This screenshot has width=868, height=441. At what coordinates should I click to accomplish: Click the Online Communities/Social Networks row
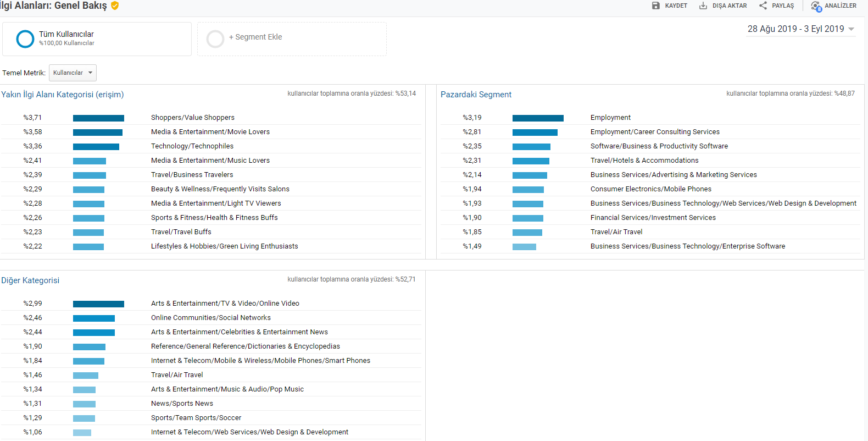210,318
